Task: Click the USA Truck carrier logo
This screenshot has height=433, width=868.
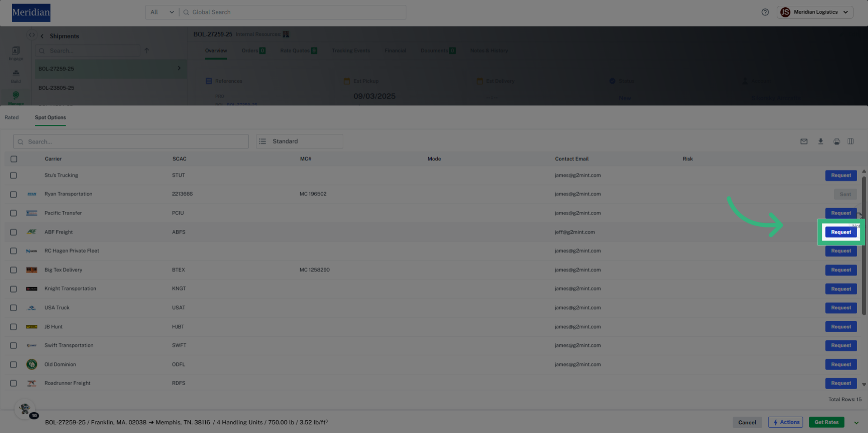Action: (32, 308)
